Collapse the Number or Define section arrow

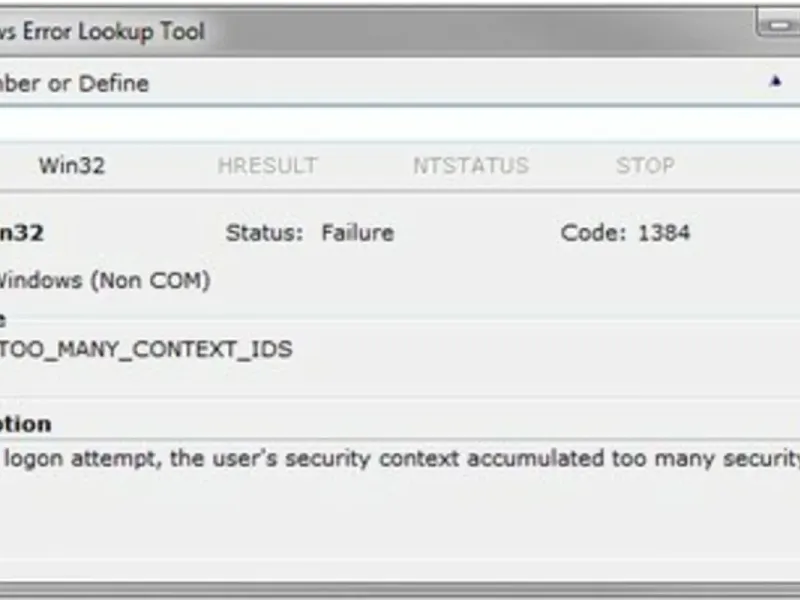point(775,82)
